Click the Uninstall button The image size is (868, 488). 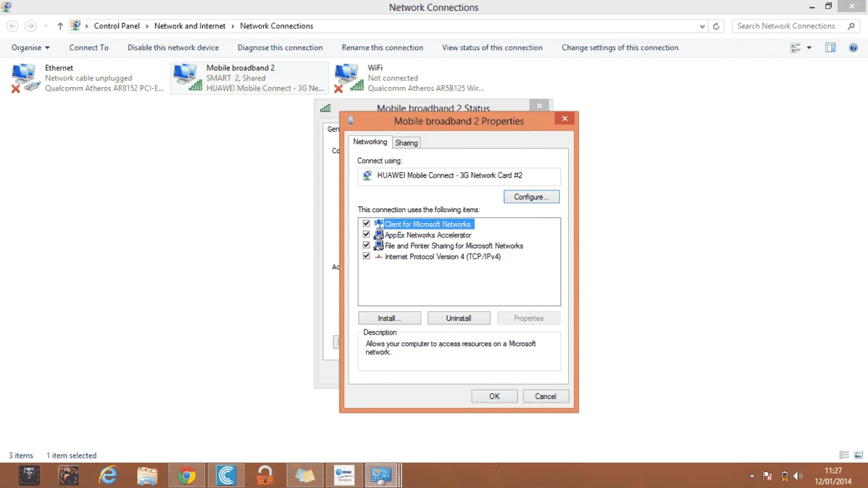coord(459,318)
